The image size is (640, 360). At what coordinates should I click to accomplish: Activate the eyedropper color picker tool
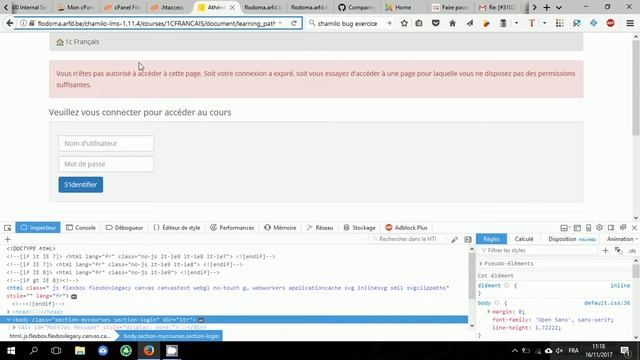(x=454, y=240)
